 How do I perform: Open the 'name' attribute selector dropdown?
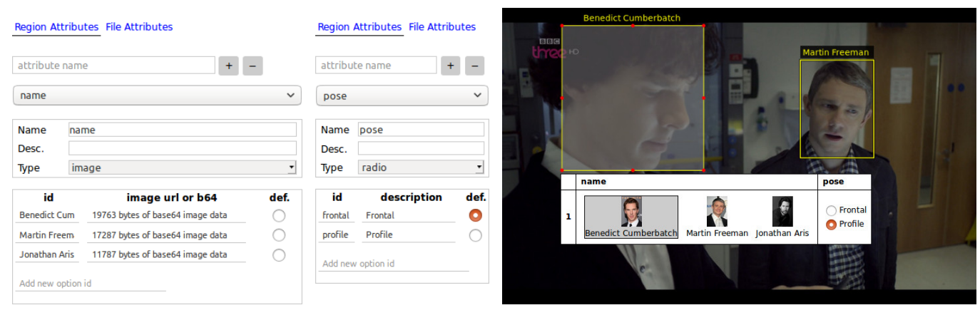point(157,96)
